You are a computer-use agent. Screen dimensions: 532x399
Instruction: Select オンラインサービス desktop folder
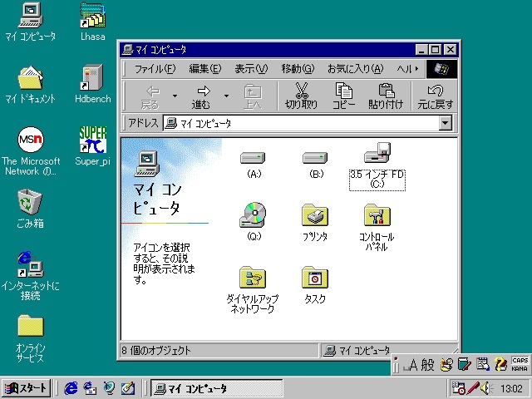point(30,338)
